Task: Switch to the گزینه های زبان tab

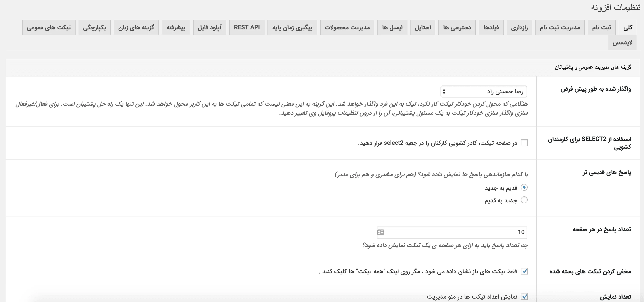Action: click(x=136, y=27)
